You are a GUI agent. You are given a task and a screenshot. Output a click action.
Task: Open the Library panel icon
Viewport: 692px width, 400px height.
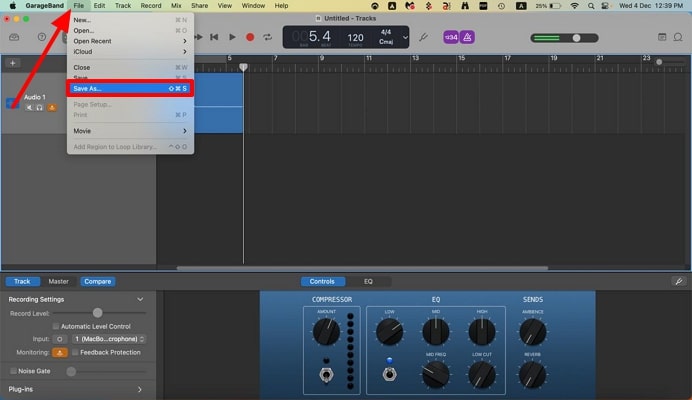tap(14, 37)
